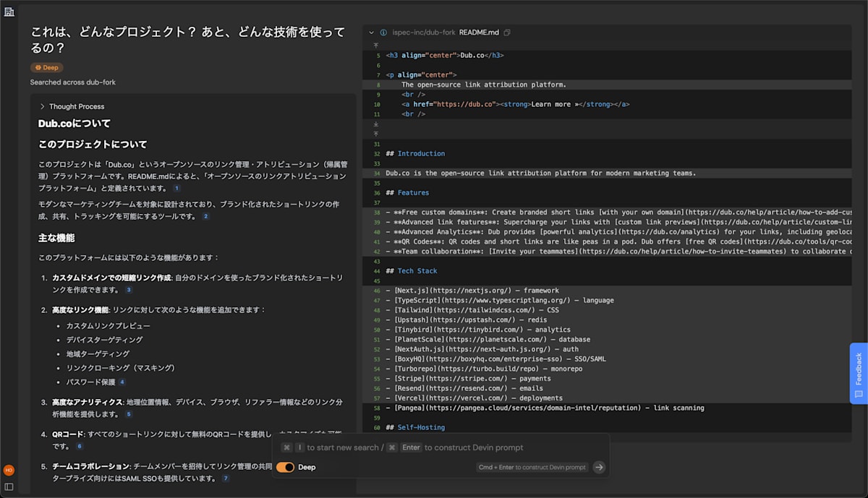Open the ispec-inc/dub-fork repository link
The height and width of the screenshot is (498, 868).
click(424, 33)
